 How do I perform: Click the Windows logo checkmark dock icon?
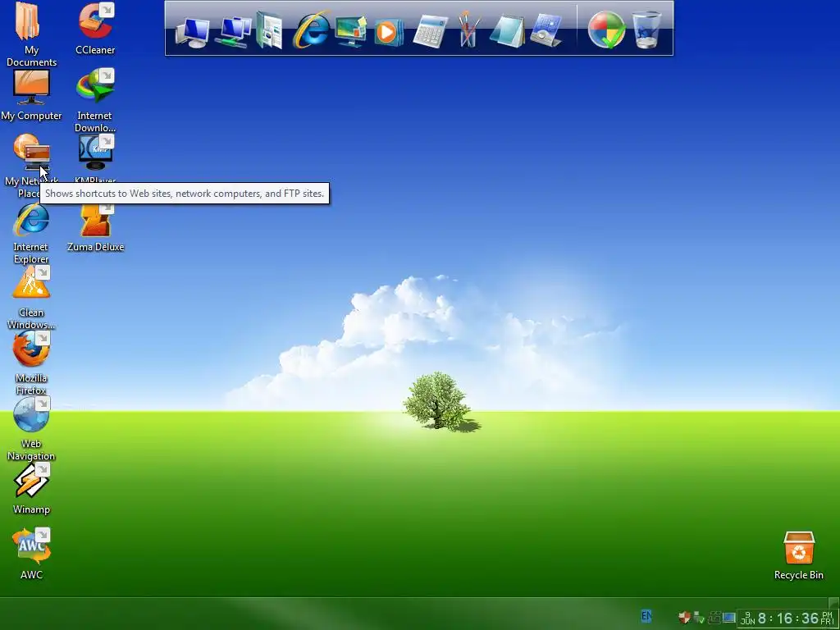pyautogui.click(x=606, y=30)
